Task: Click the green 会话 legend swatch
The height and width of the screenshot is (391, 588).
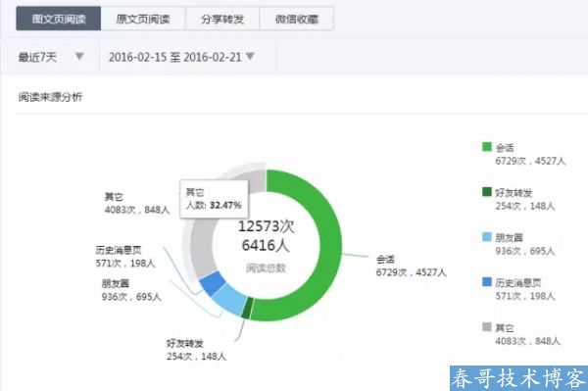Action: pyautogui.click(x=487, y=147)
